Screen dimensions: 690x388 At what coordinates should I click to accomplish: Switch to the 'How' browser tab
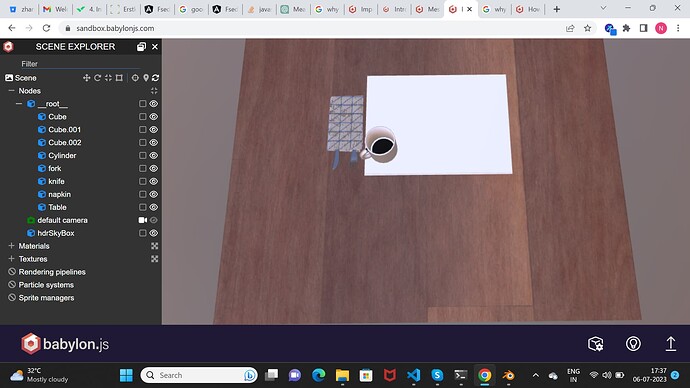[x=528, y=9]
